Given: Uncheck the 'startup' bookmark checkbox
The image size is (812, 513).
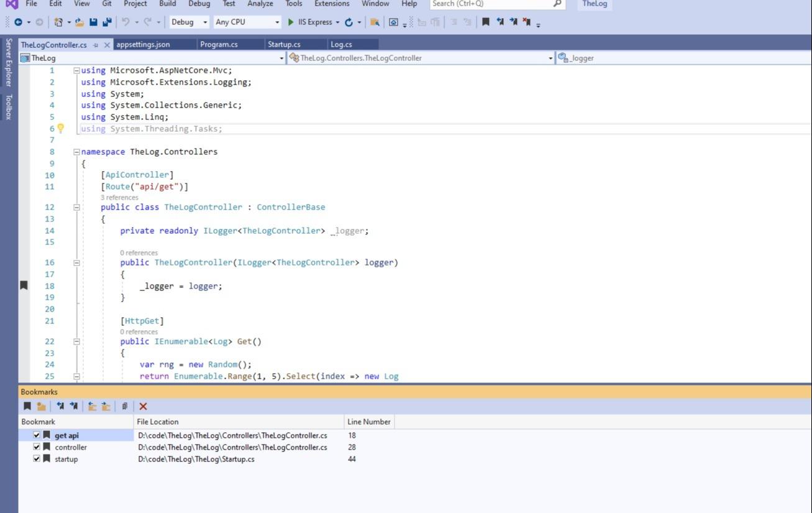Looking at the screenshot, I should [36, 459].
